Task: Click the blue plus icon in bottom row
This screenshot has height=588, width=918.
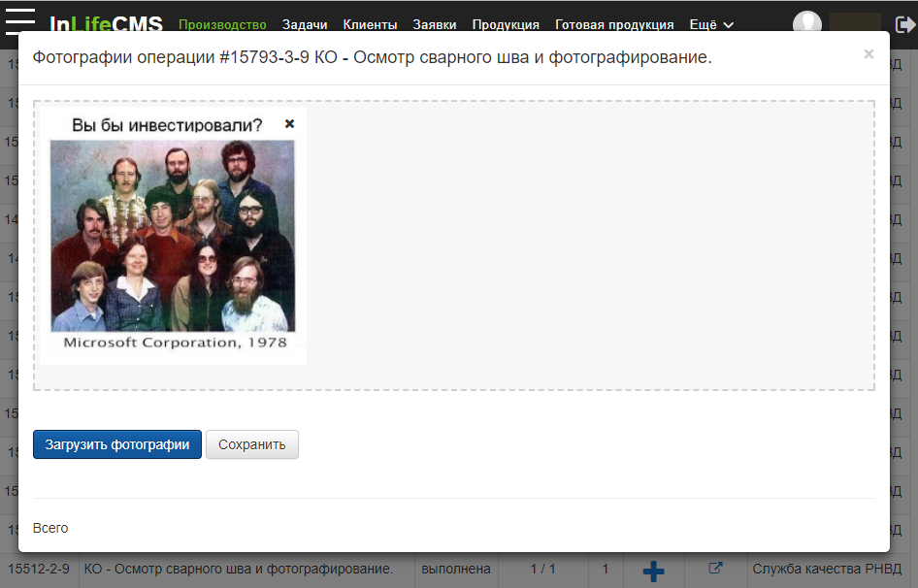Action: pyautogui.click(x=653, y=571)
